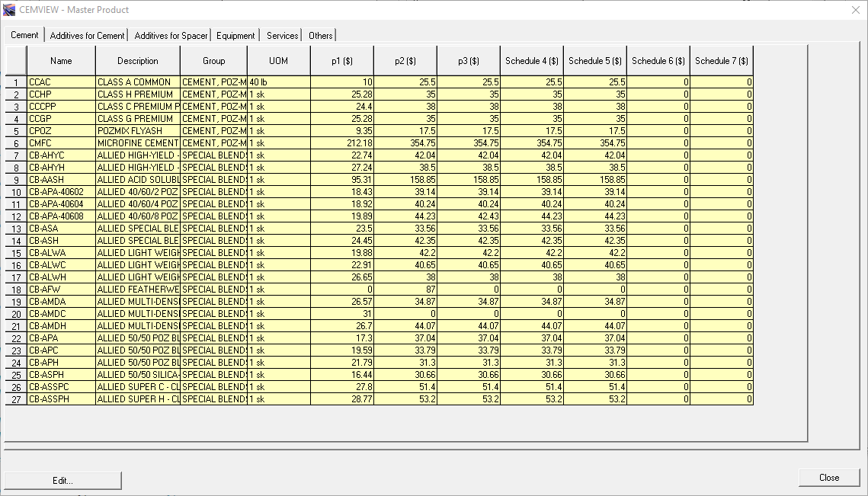This screenshot has height=496, width=868.
Task: Open the Additives for Spacer tab
Action: pyautogui.click(x=171, y=36)
